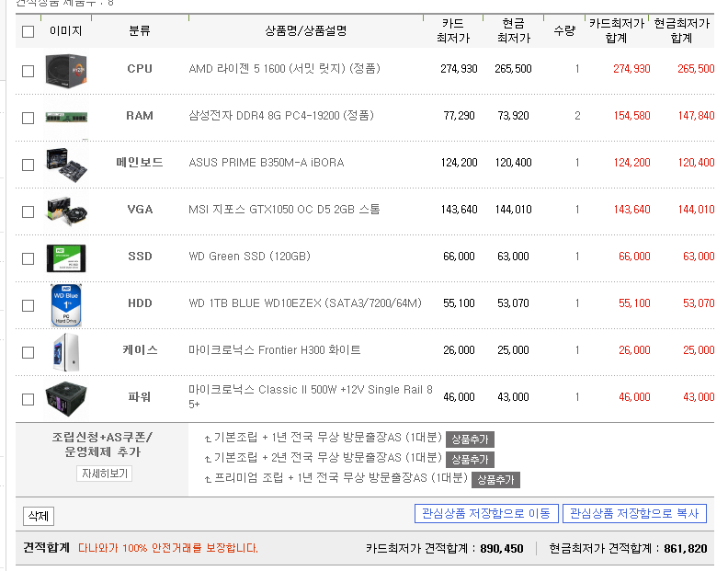Open the AMD 라이젠 5 1600 product link
This screenshot has height=571, width=728.
pyautogui.click(x=284, y=69)
